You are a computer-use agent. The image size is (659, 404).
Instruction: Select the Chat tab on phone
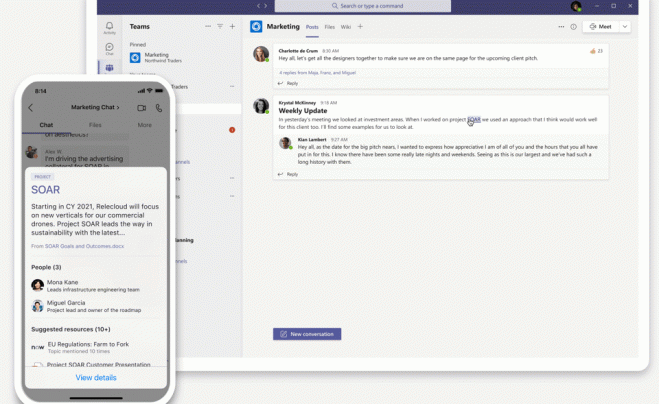[46, 125]
